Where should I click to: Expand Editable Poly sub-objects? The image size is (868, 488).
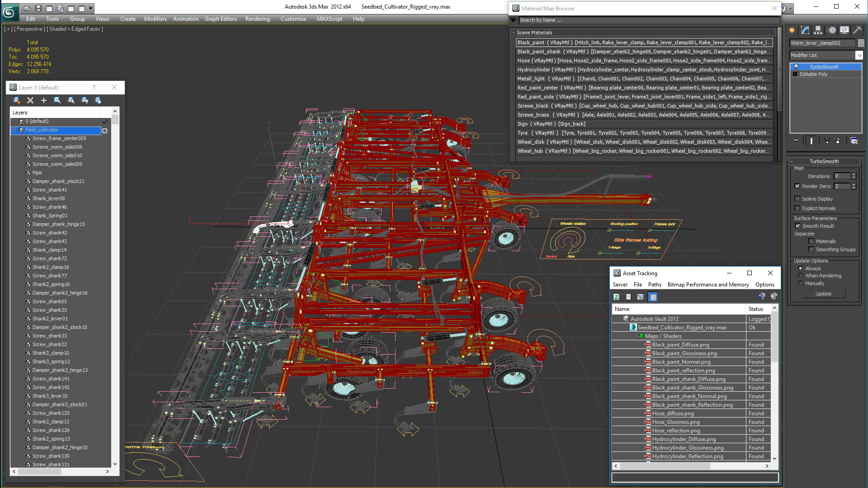click(x=795, y=74)
